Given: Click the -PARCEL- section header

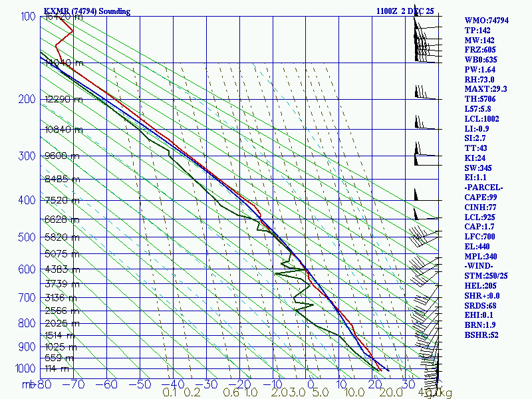Looking at the screenshot, I should click(483, 188).
